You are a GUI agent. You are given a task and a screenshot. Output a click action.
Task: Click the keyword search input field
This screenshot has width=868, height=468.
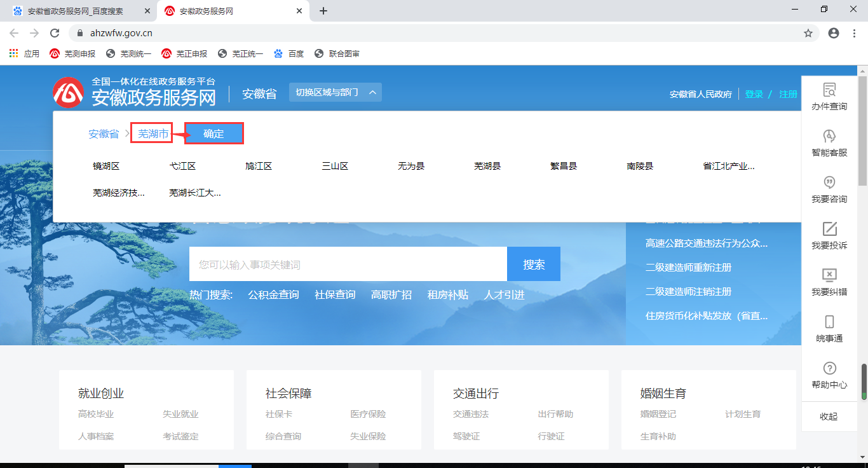pos(348,264)
